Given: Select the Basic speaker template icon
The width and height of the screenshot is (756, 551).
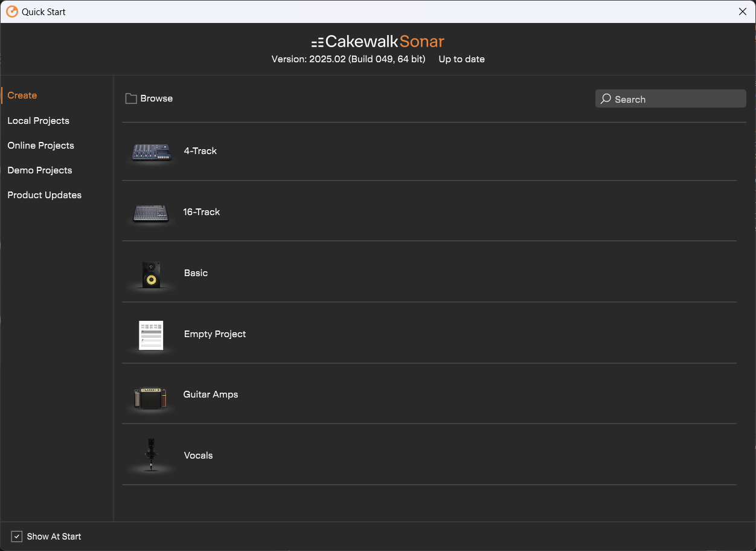Looking at the screenshot, I should click(150, 273).
